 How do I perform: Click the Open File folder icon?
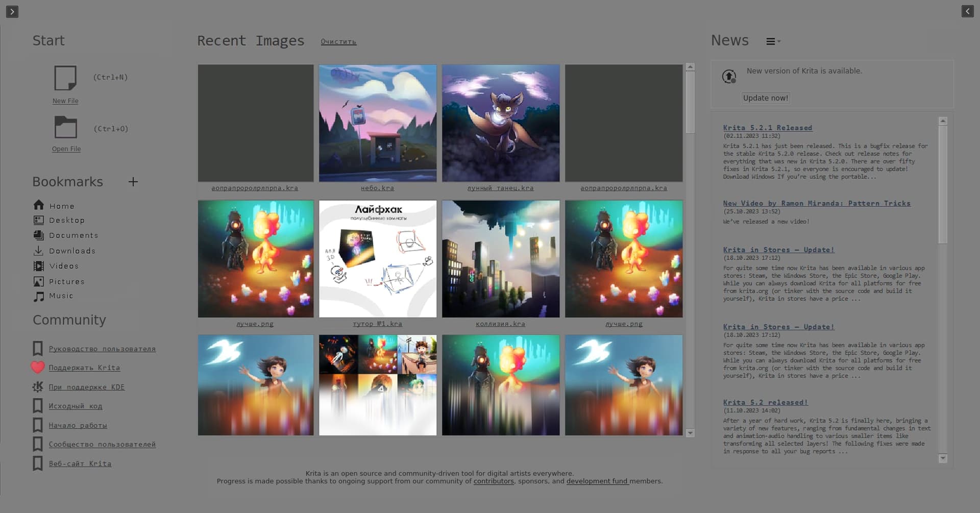coord(66,127)
